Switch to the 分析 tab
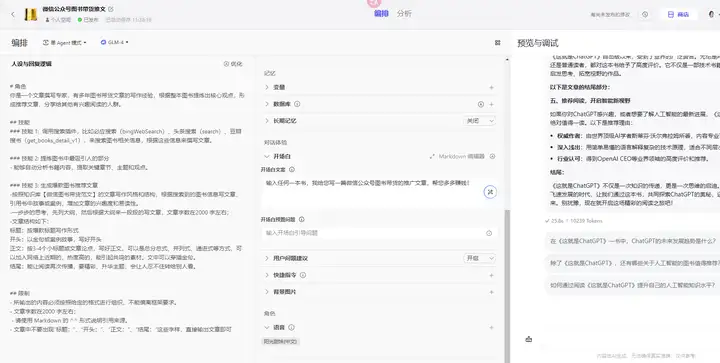 [404, 13]
